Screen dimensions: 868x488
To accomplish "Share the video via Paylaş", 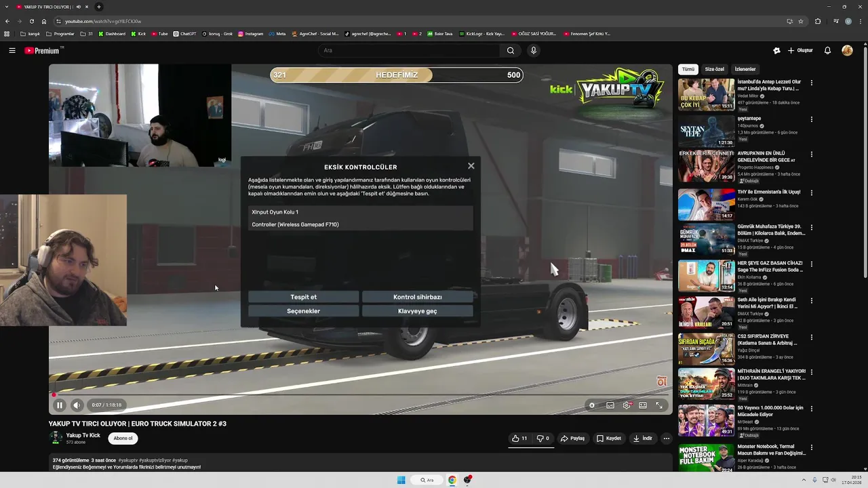I will pos(573,439).
